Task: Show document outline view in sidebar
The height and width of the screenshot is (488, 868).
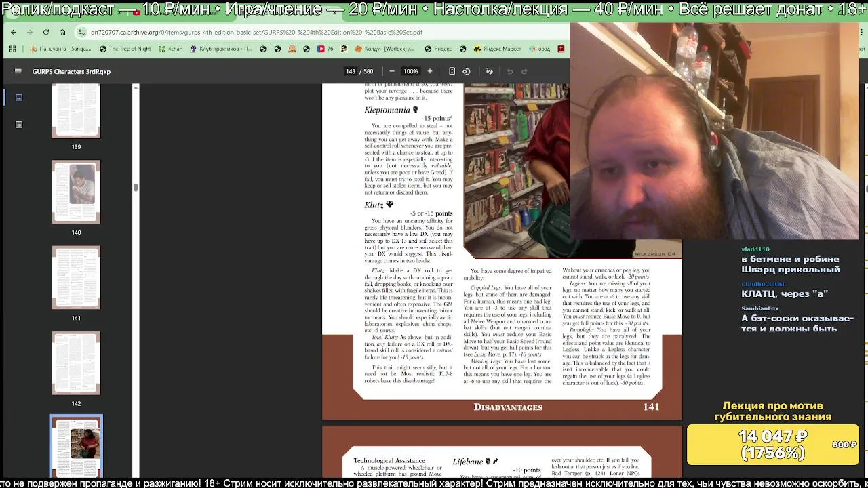Action: click(x=18, y=125)
